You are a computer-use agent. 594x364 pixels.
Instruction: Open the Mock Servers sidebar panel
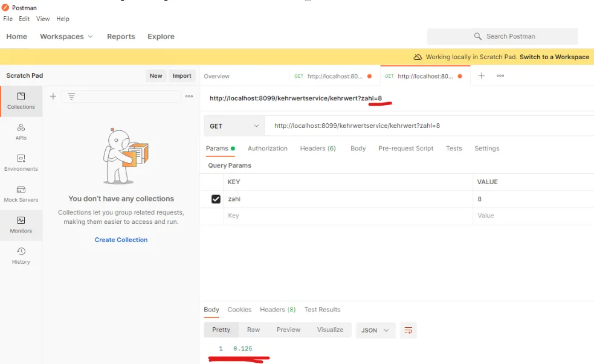coord(21,194)
